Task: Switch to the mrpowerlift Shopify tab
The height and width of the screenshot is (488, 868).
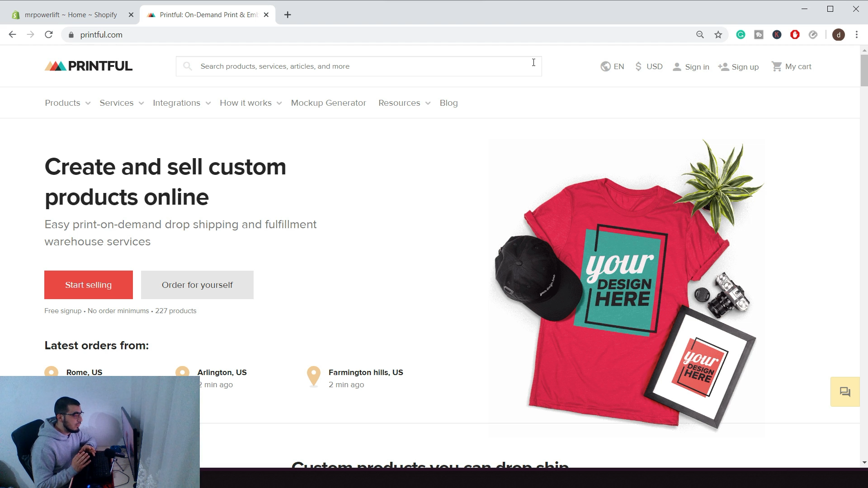Action: (70, 14)
